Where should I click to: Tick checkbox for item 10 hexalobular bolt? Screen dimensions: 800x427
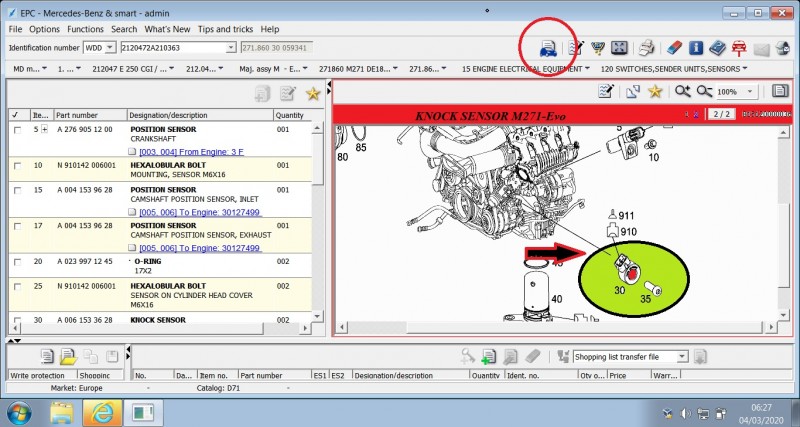18,166
